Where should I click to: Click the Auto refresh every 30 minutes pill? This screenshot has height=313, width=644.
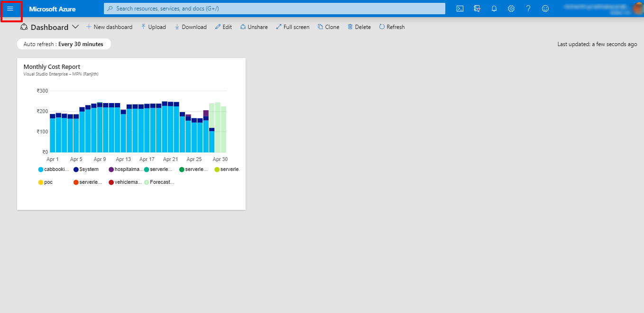(x=64, y=44)
